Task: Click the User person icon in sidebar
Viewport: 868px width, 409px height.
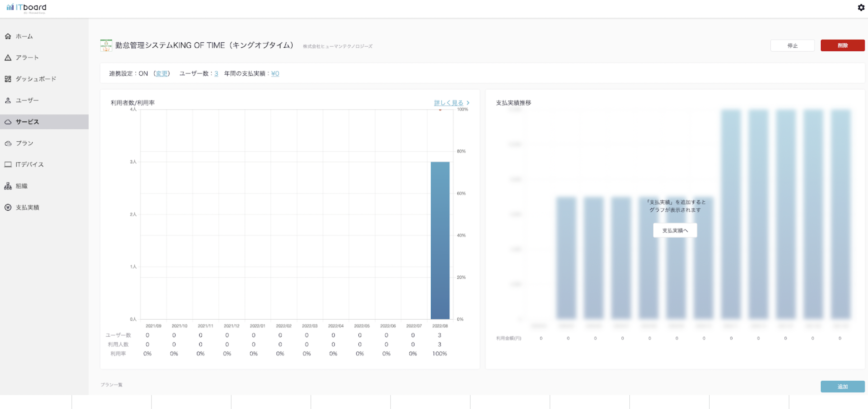Action: 8,100
